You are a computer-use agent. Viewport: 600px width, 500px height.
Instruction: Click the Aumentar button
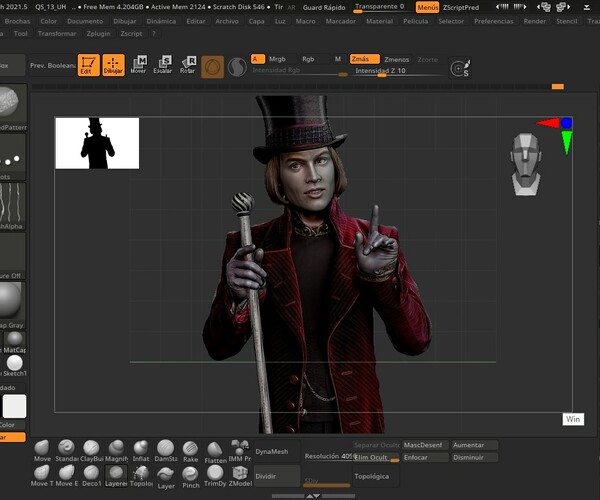475,445
